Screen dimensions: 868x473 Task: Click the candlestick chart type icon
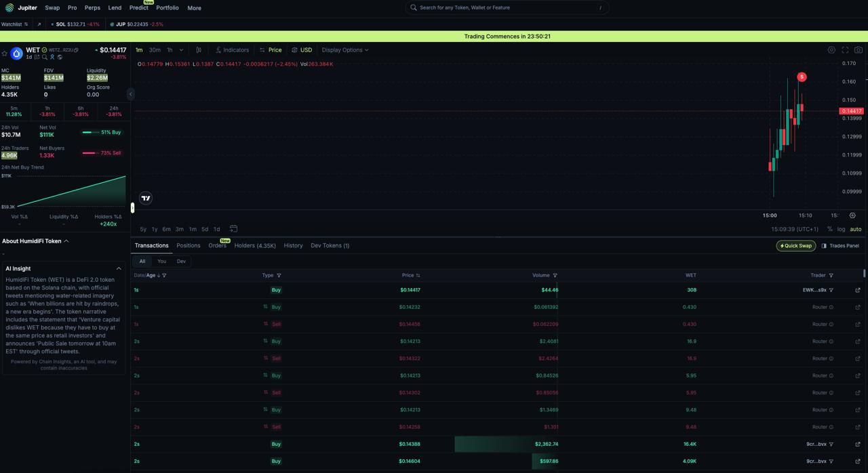tap(199, 50)
